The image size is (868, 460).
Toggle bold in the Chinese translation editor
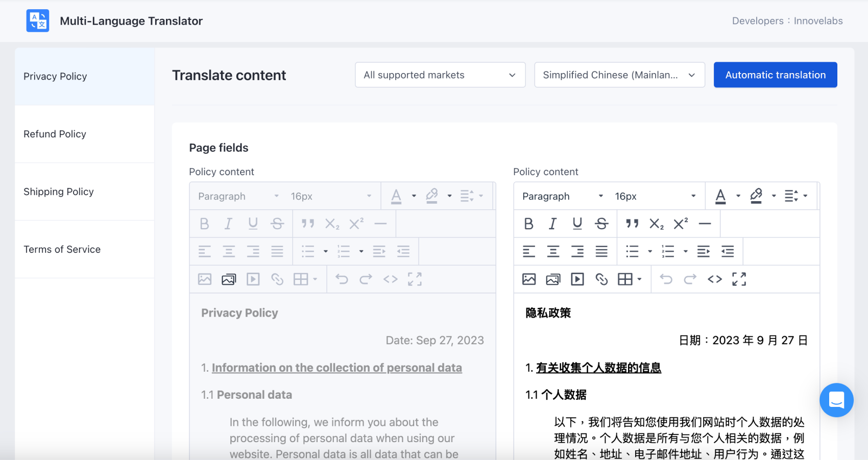click(528, 224)
